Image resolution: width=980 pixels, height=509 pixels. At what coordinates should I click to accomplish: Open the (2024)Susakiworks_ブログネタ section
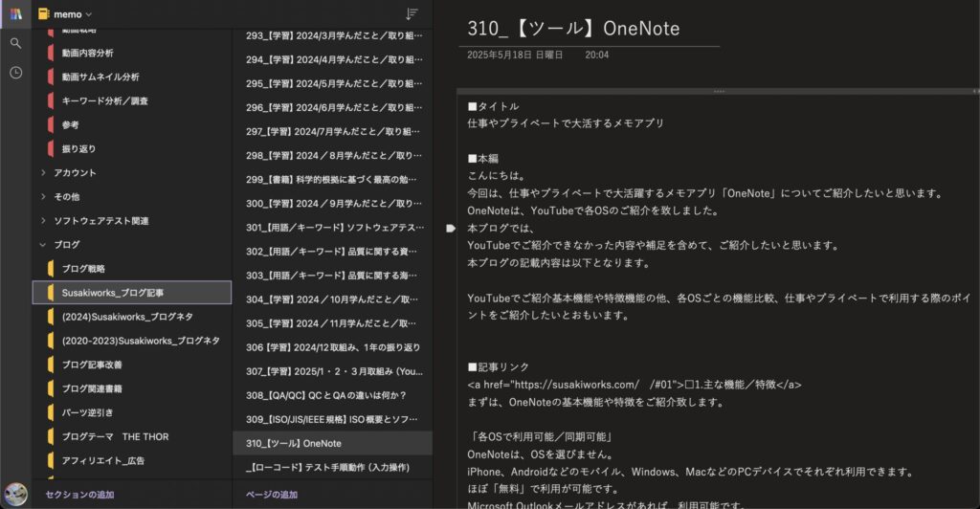coord(132,317)
